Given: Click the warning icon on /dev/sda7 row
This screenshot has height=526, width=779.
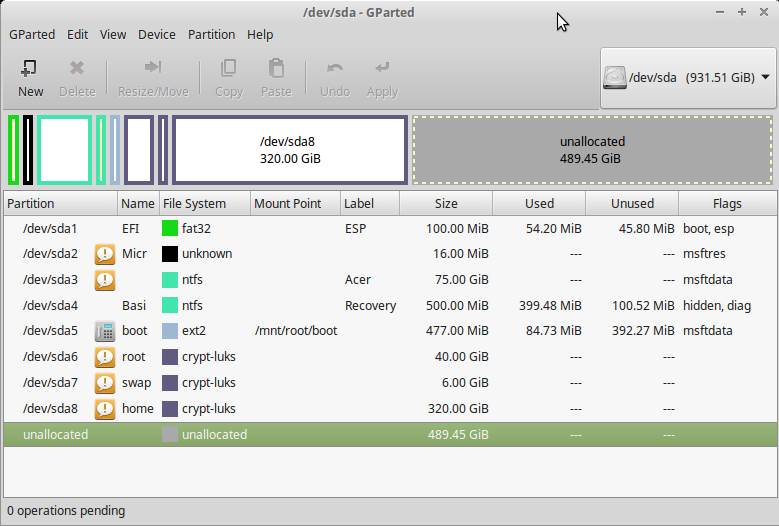Looking at the screenshot, I should 105,383.
